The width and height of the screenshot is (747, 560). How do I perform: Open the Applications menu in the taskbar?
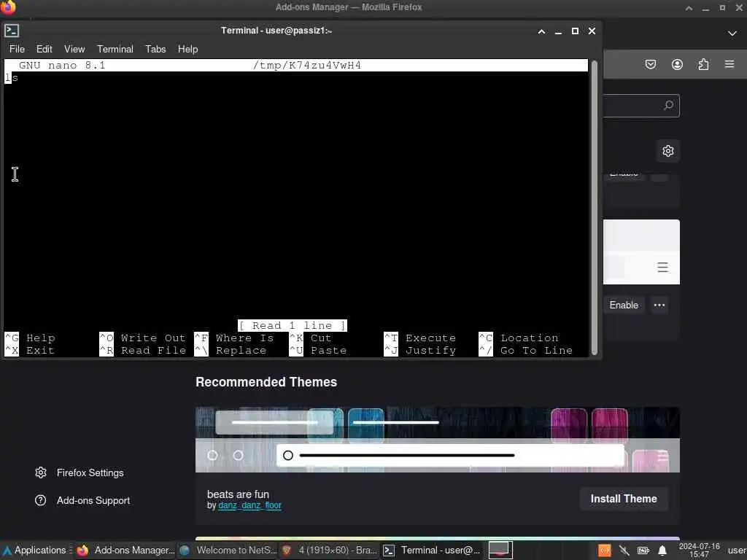36,550
